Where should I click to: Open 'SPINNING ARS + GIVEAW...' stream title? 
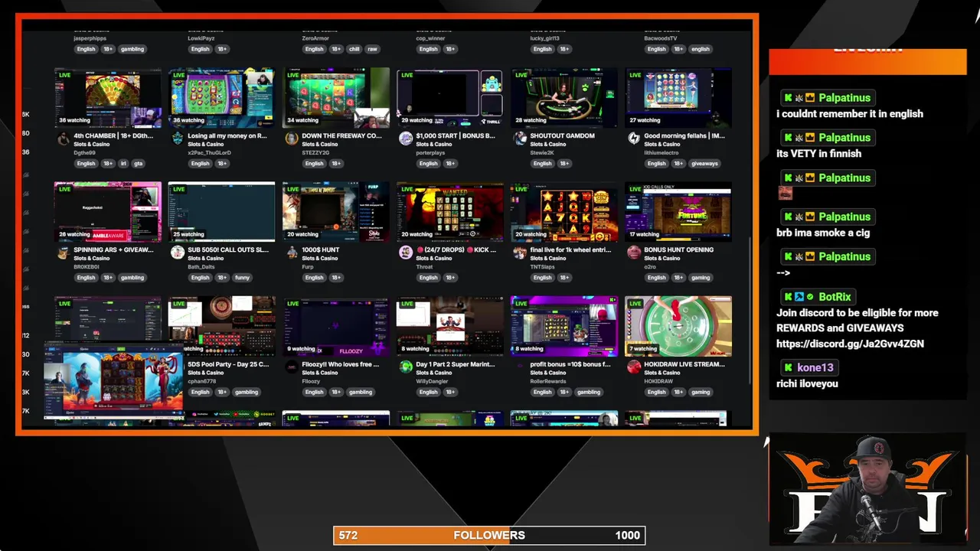pyautogui.click(x=113, y=249)
